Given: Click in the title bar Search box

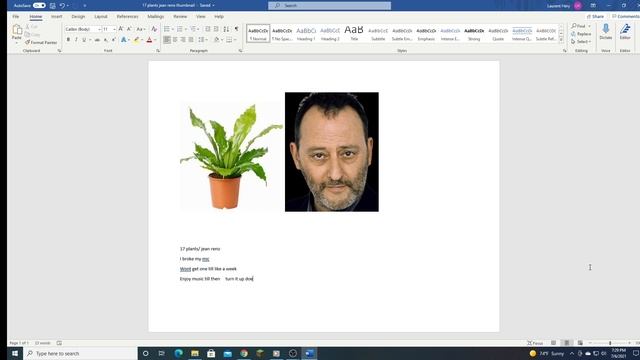Looking at the screenshot, I should click(329, 6).
